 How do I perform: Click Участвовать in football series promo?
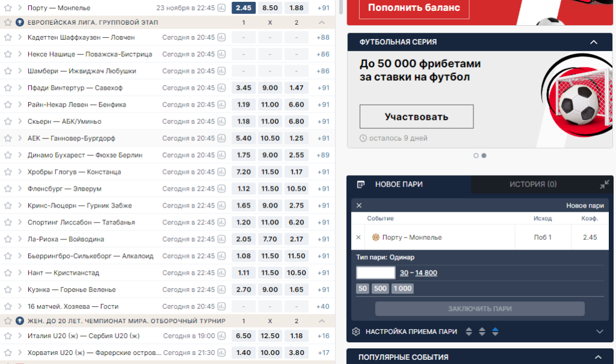tap(416, 117)
